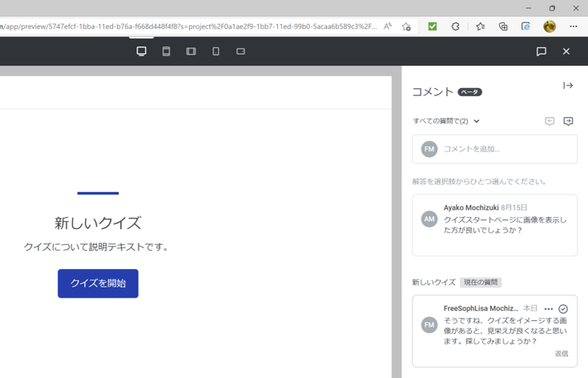588x378 pixels.
Task: Close the preview with X icon
Action: pos(566,51)
